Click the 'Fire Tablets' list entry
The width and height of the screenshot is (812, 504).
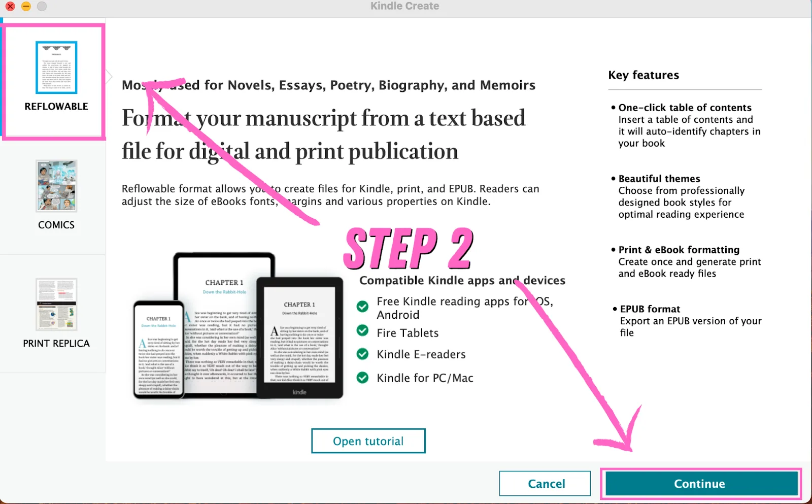(408, 333)
